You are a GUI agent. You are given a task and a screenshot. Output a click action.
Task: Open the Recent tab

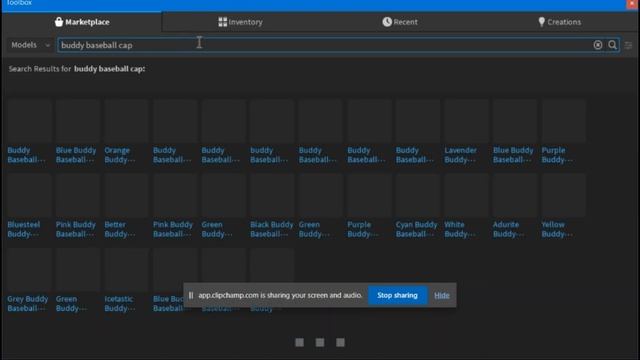click(400, 22)
